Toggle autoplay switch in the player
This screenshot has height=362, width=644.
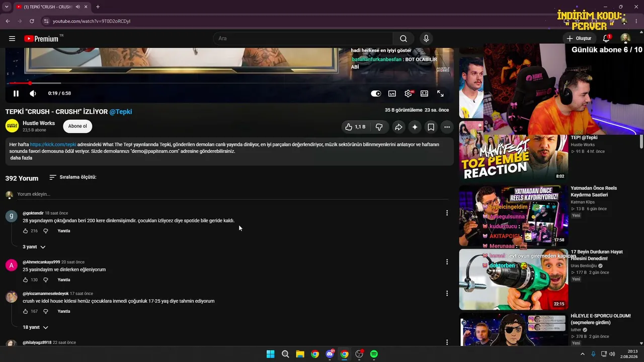point(376,94)
